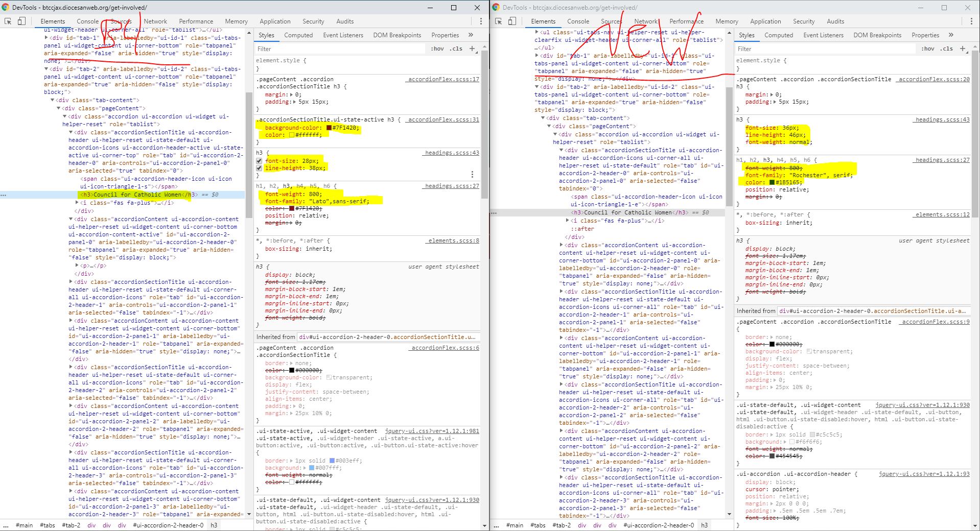Expand the fas fa-plus node in left tree
The height and width of the screenshot is (531, 980).
pyautogui.click(x=77, y=203)
